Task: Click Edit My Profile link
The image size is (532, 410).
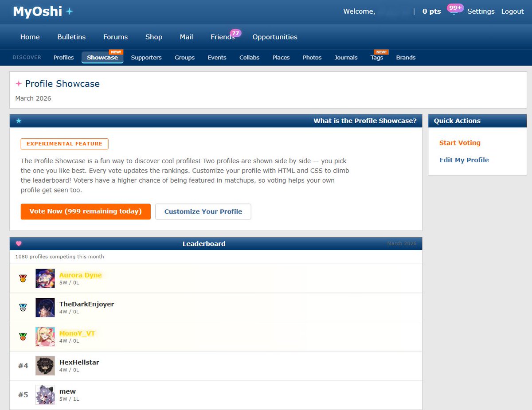Action: click(x=464, y=160)
